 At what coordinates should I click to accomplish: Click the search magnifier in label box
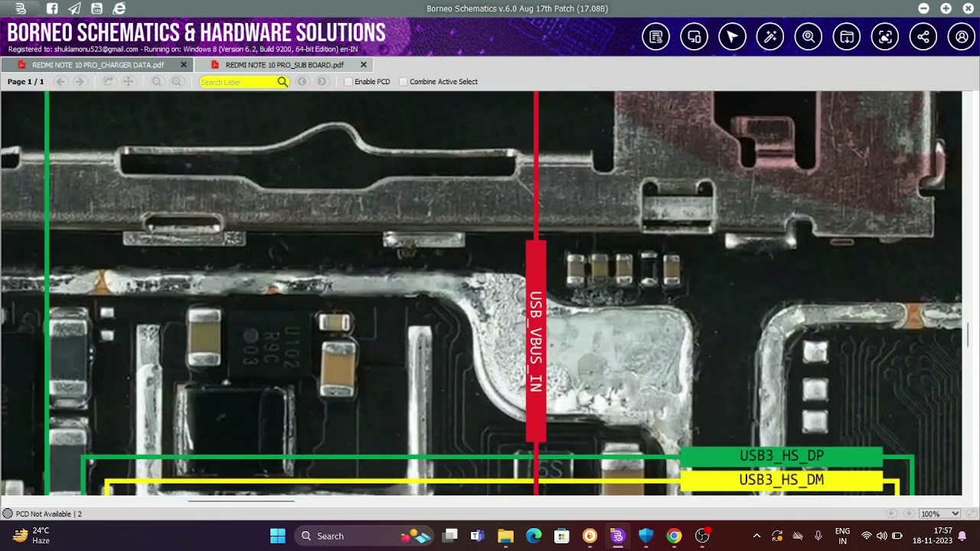click(x=283, y=82)
